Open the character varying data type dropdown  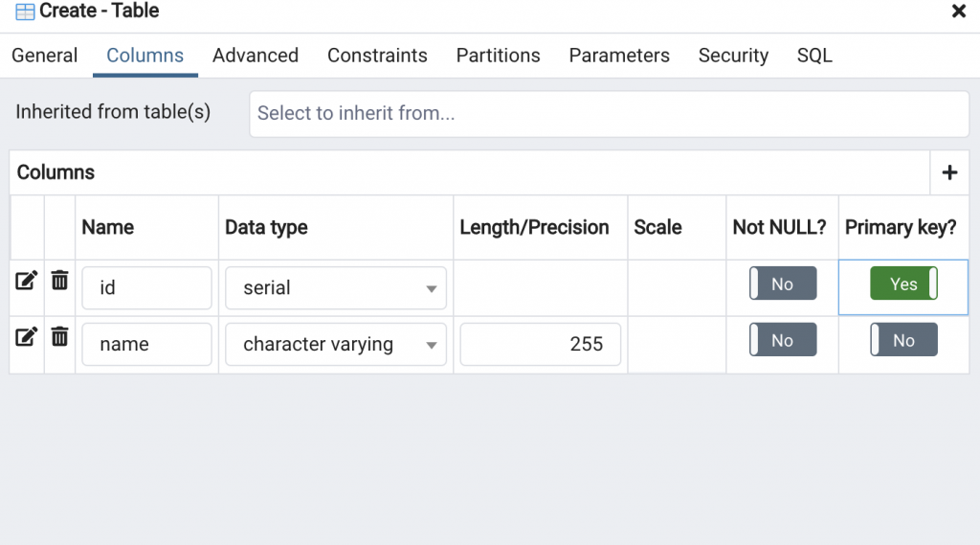click(335, 345)
